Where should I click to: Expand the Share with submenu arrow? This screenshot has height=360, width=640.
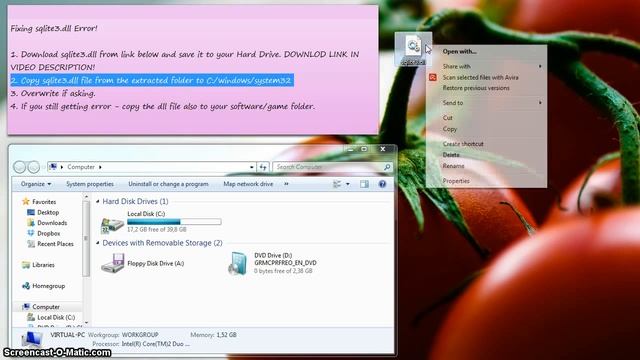pos(540,66)
